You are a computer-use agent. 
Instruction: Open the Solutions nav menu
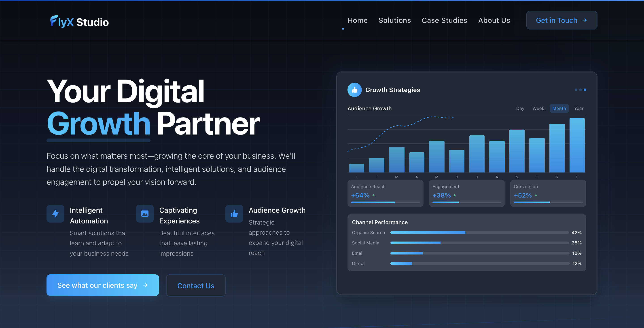[x=394, y=20]
